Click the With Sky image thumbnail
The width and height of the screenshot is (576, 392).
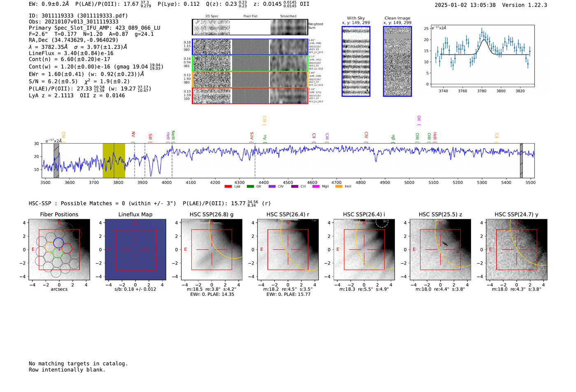pyautogui.click(x=356, y=61)
